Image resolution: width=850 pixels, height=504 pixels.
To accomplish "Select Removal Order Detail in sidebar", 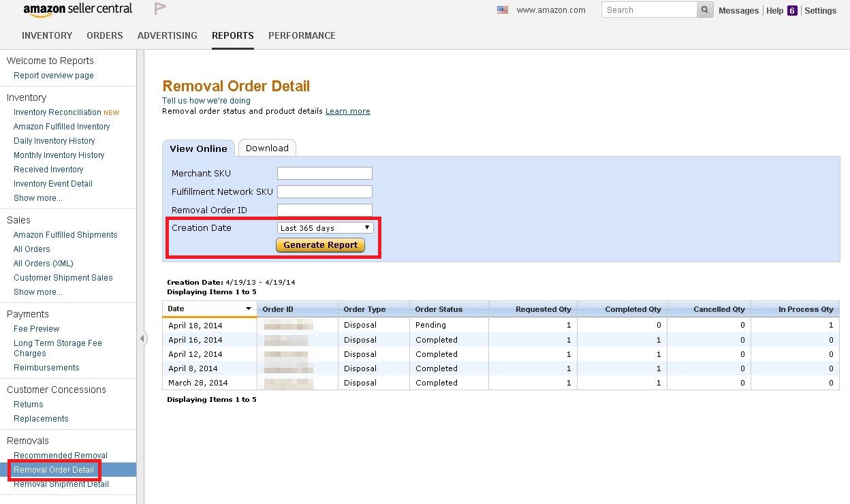I will (54, 470).
